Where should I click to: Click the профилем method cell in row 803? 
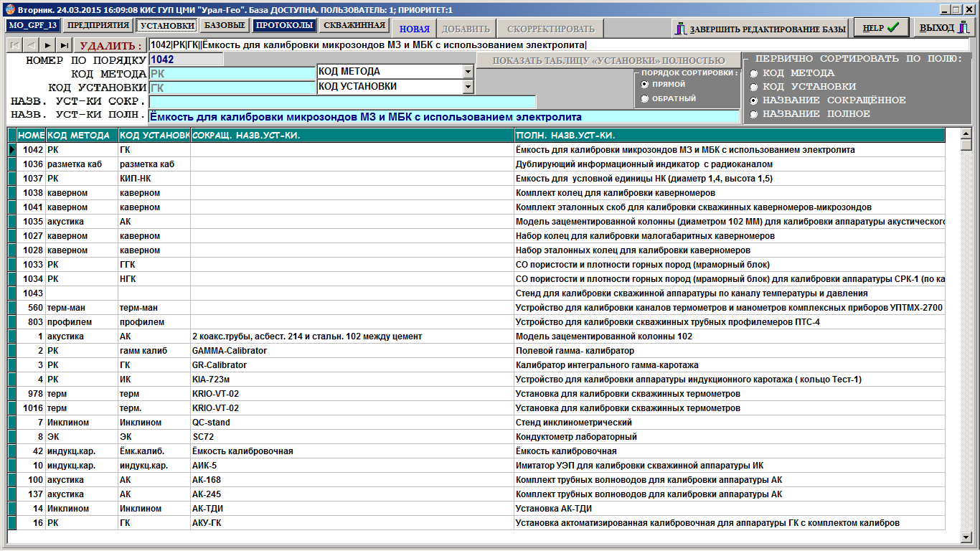82,322
